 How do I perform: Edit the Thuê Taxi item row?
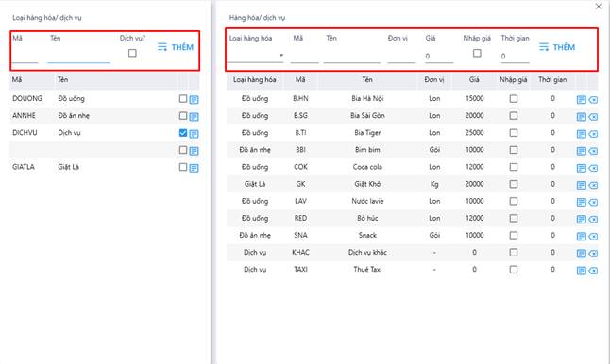pos(582,271)
